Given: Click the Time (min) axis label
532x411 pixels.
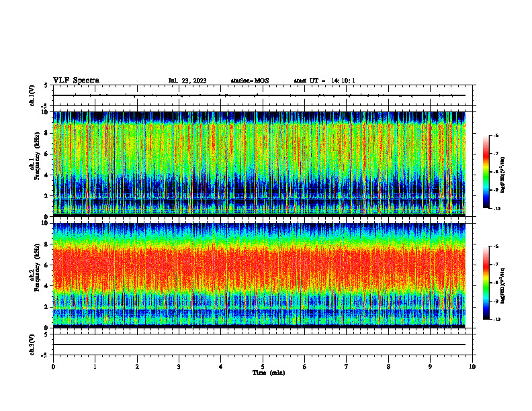Looking at the screenshot, I should pos(269,373).
